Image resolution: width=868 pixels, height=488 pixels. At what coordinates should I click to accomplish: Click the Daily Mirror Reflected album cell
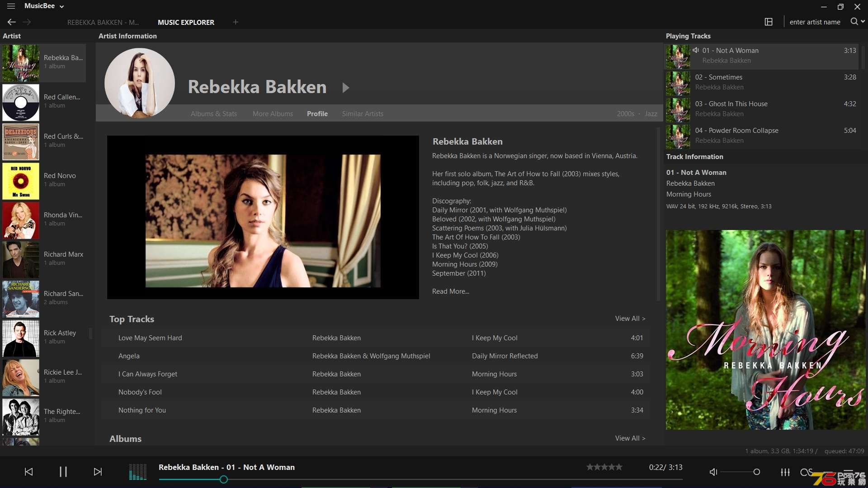tap(505, 356)
